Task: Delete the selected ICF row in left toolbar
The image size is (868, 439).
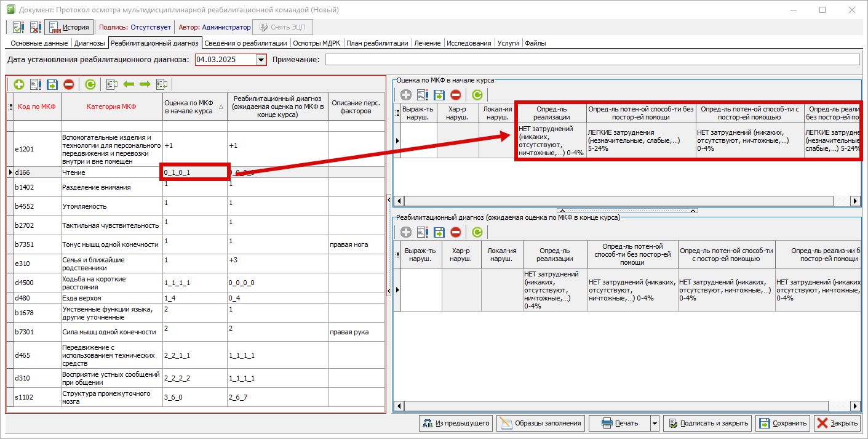Action: click(69, 84)
